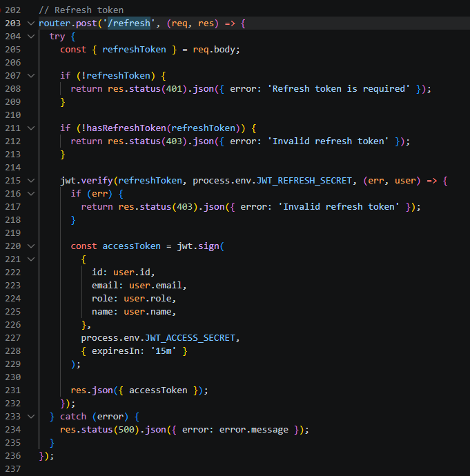Fold the hasRefreshToken if-block on line 211
Image resolution: width=470 pixels, height=476 pixels.
tap(30, 128)
